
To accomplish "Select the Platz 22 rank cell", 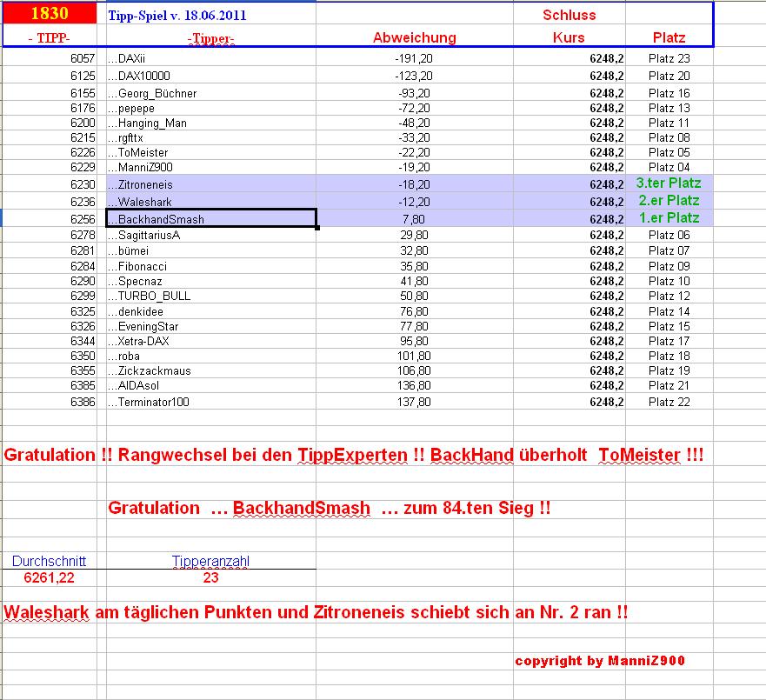I will tap(669, 402).
